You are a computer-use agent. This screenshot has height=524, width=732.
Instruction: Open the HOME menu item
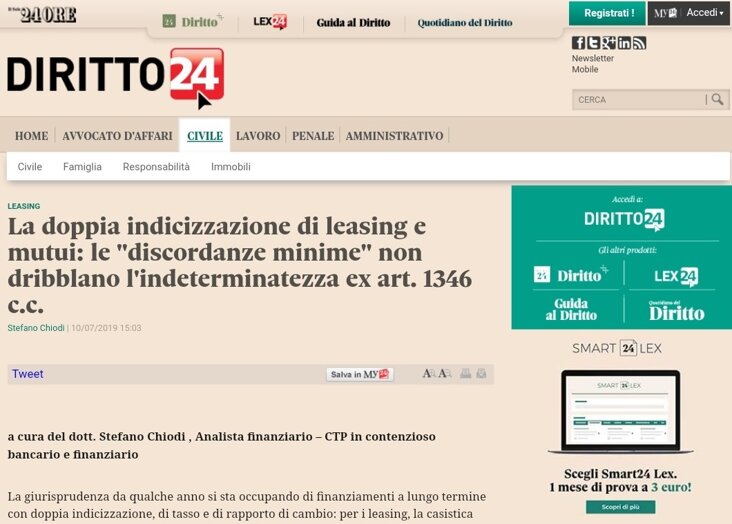pos(31,136)
